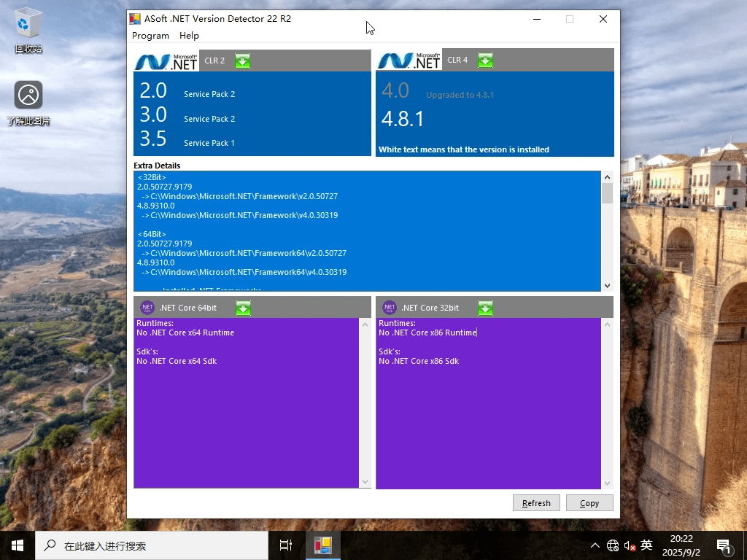Viewport: 747px width, 560px height.
Task: Click the Refresh button
Action: pos(536,502)
